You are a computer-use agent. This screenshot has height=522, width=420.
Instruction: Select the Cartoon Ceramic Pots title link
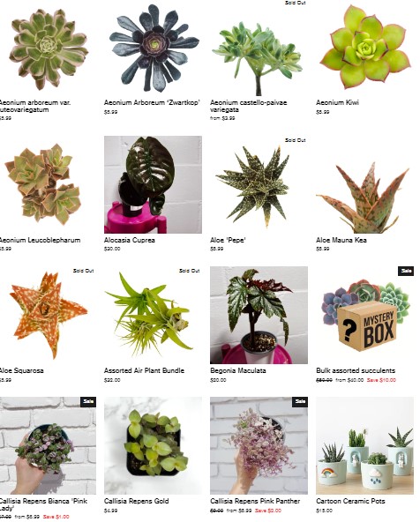350,501
